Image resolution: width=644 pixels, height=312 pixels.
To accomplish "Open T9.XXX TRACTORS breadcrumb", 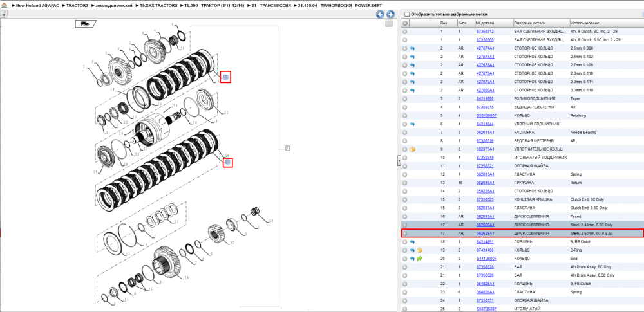I will [x=158, y=6].
